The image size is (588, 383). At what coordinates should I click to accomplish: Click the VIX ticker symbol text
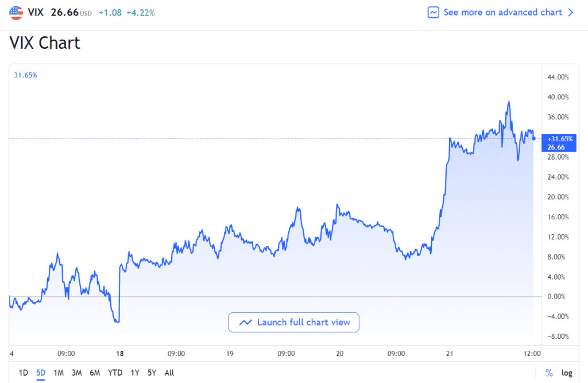tap(37, 12)
